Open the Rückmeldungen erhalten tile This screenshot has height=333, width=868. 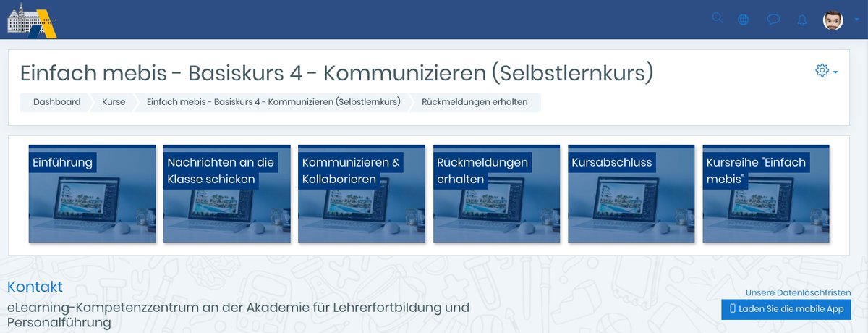pos(497,194)
